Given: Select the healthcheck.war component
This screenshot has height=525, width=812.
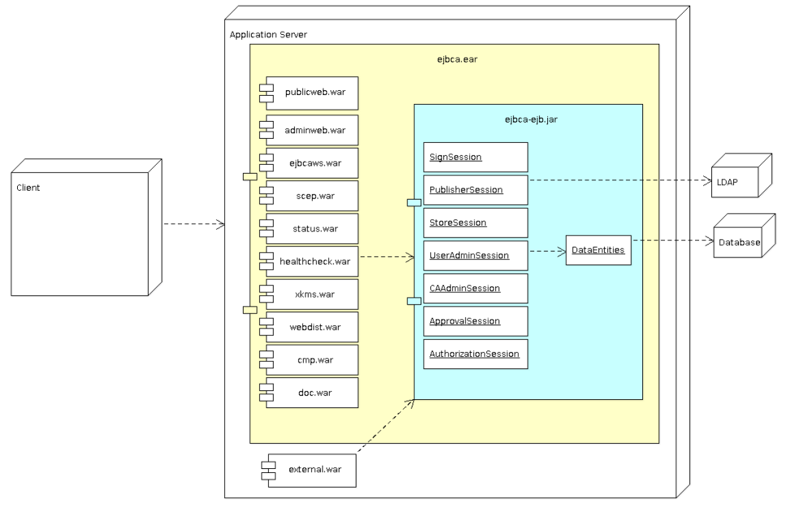Looking at the screenshot, I should 313,261.
